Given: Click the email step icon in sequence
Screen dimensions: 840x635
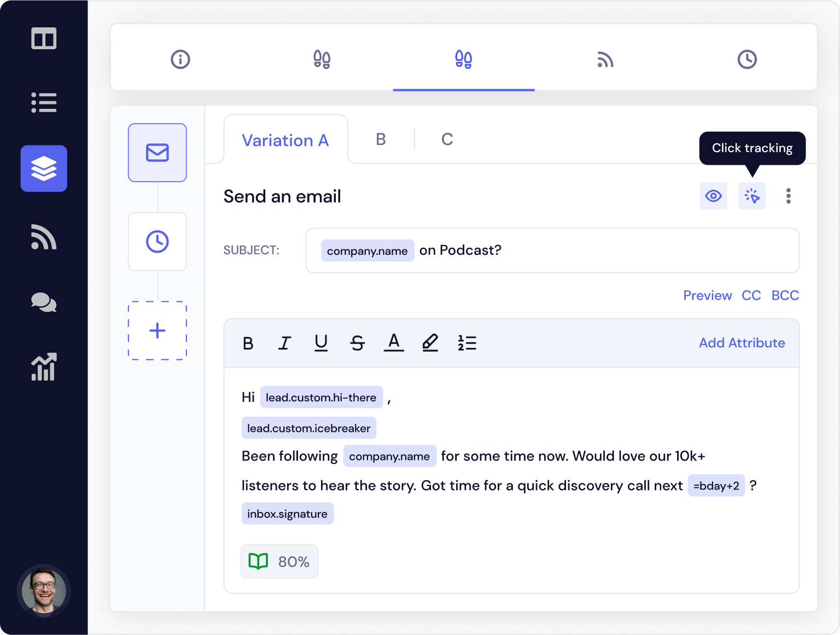Looking at the screenshot, I should [157, 153].
